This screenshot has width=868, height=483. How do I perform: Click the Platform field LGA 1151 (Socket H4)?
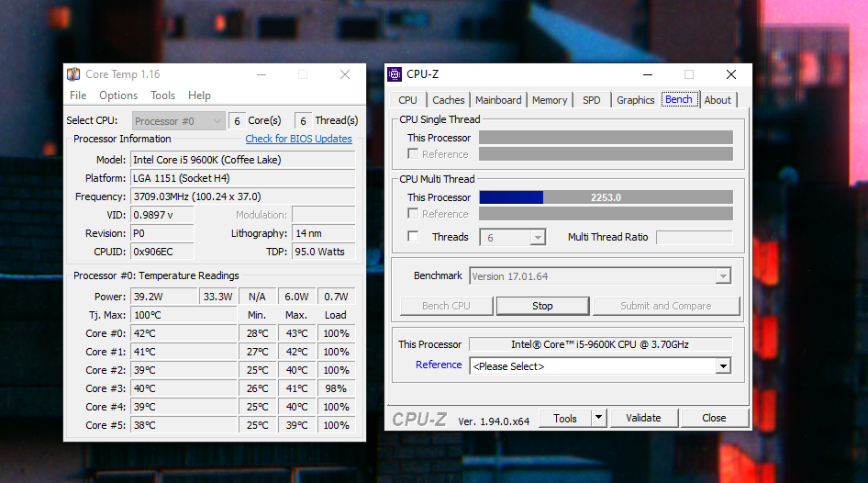(242, 178)
